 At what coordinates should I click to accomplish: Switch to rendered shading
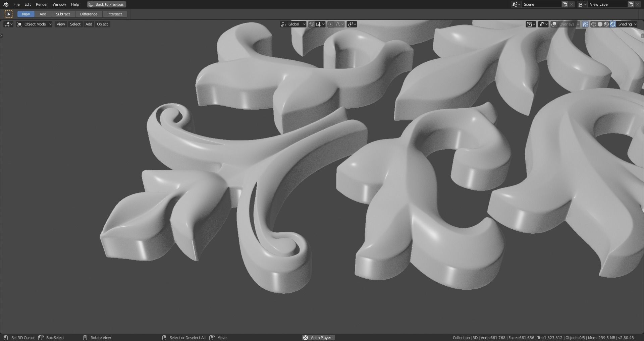point(613,24)
